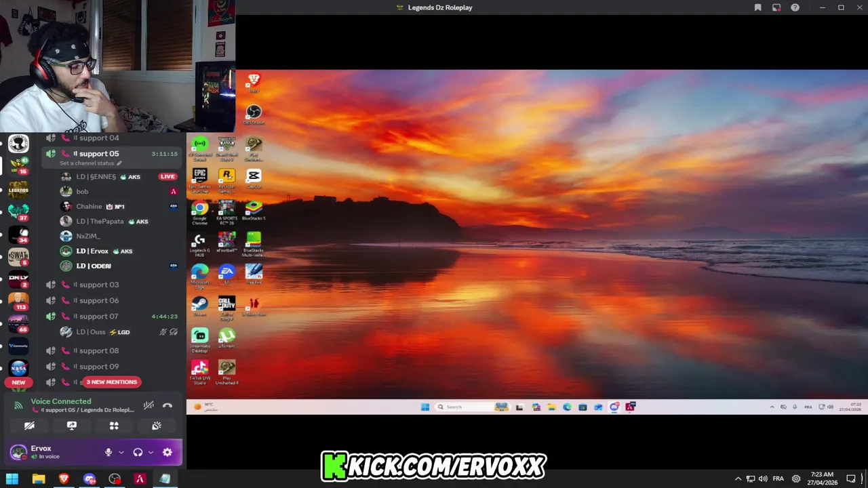This screenshot has height=488, width=868.
Task: Open OBS Studio from bottom taskbar
Action: [115, 479]
